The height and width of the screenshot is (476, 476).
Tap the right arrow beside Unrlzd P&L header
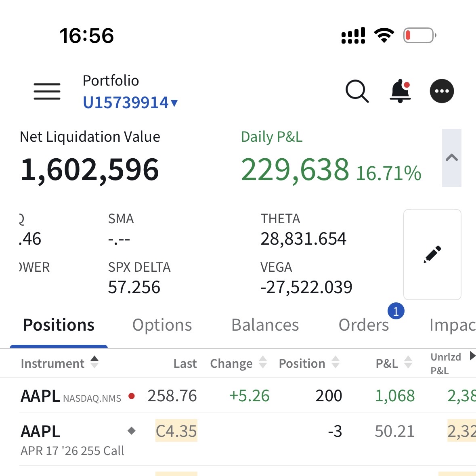click(x=472, y=356)
